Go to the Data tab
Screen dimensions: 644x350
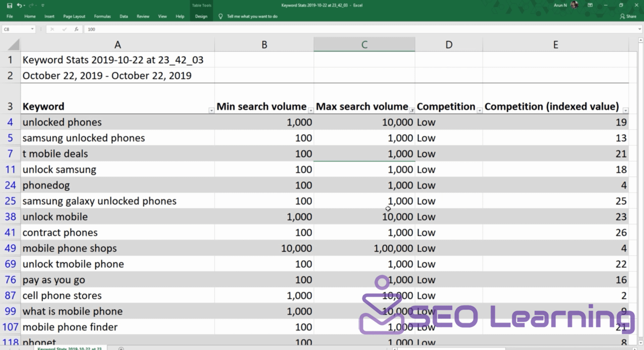tap(123, 16)
